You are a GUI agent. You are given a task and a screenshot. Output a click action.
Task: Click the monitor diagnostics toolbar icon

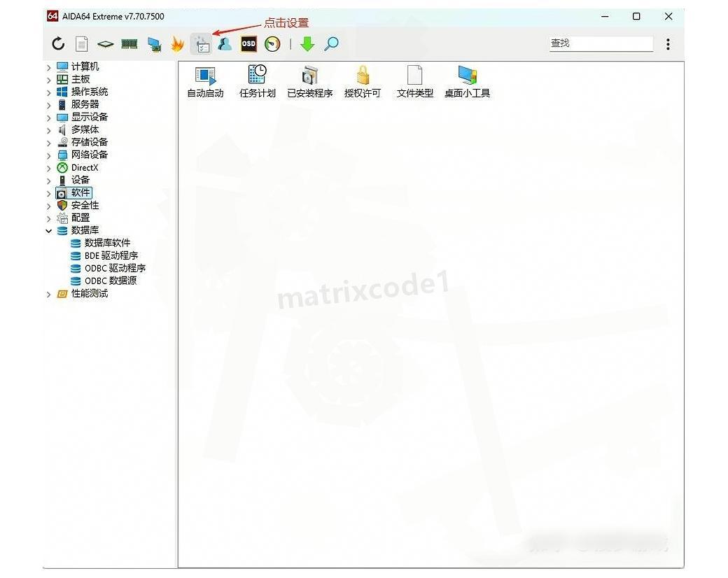pyautogui.click(x=154, y=45)
